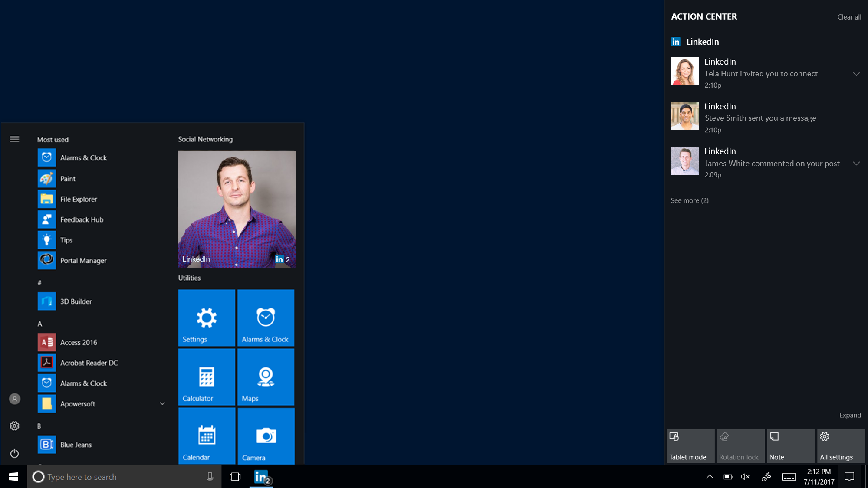Expand Lela Hunt's invitation notification

pos(857,74)
